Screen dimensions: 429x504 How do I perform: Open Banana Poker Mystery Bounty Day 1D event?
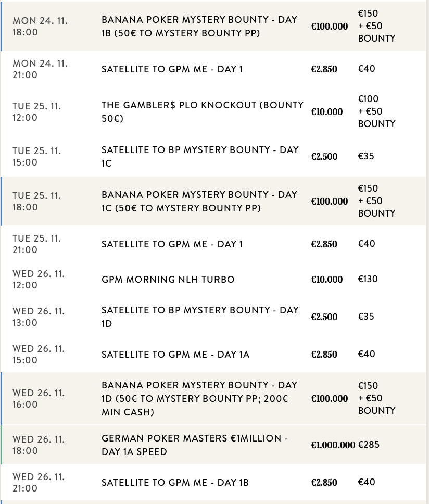click(199, 398)
